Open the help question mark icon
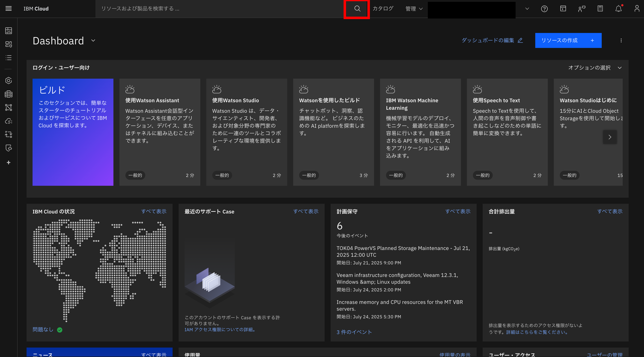Image resolution: width=644 pixels, height=357 pixels. click(544, 9)
